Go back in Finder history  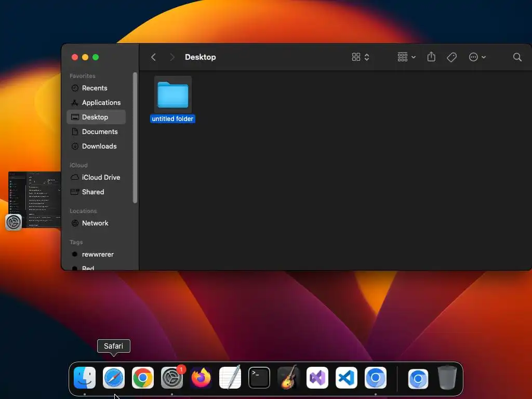point(153,57)
